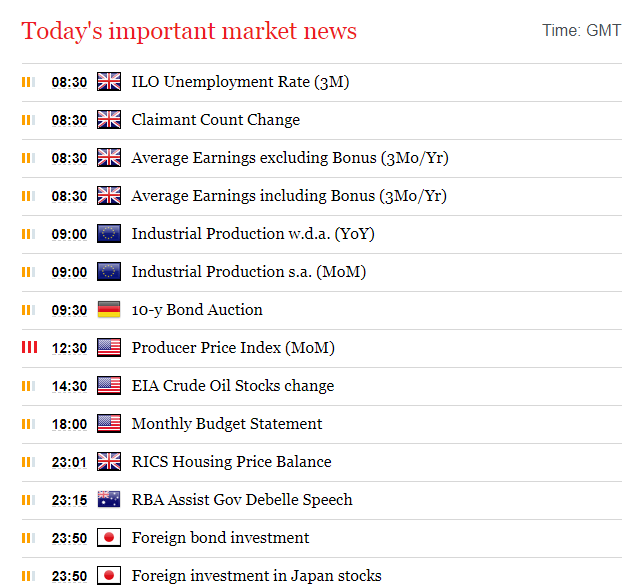Click the UK flag beside RICS Housing Price Balance
639x586 pixels.
[109, 461]
